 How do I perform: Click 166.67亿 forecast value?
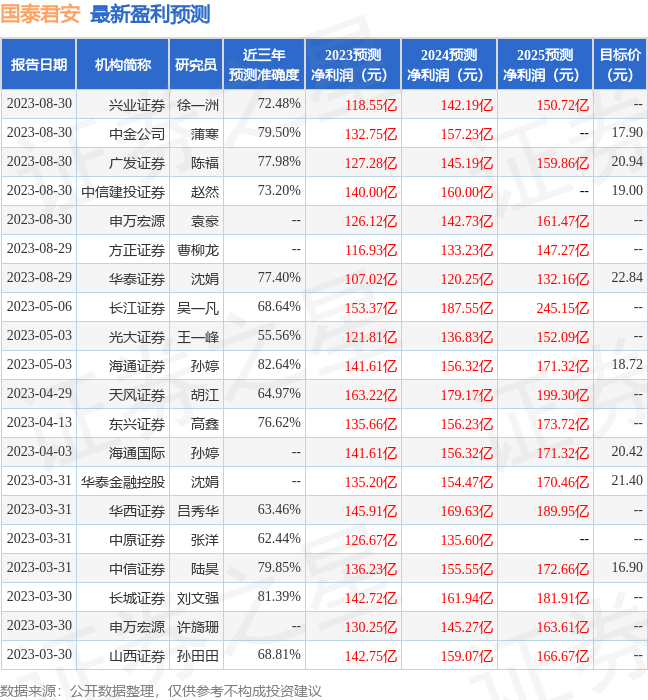pos(563,657)
